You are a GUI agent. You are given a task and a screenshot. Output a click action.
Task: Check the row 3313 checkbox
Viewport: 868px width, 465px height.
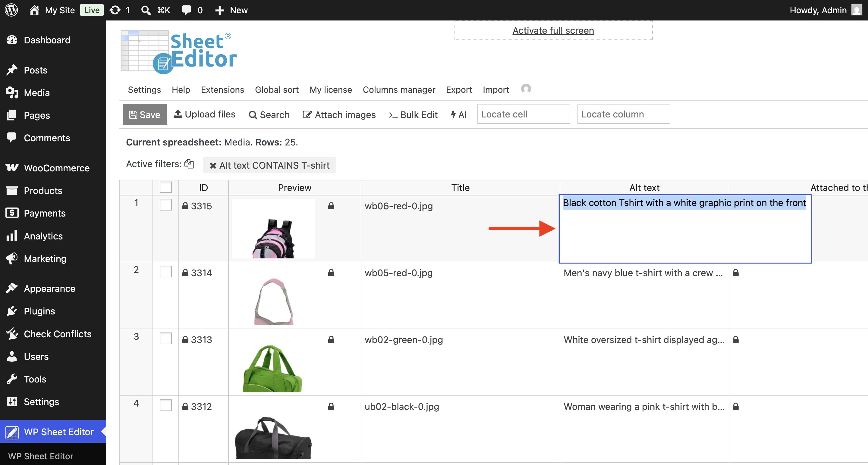click(x=165, y=339)
